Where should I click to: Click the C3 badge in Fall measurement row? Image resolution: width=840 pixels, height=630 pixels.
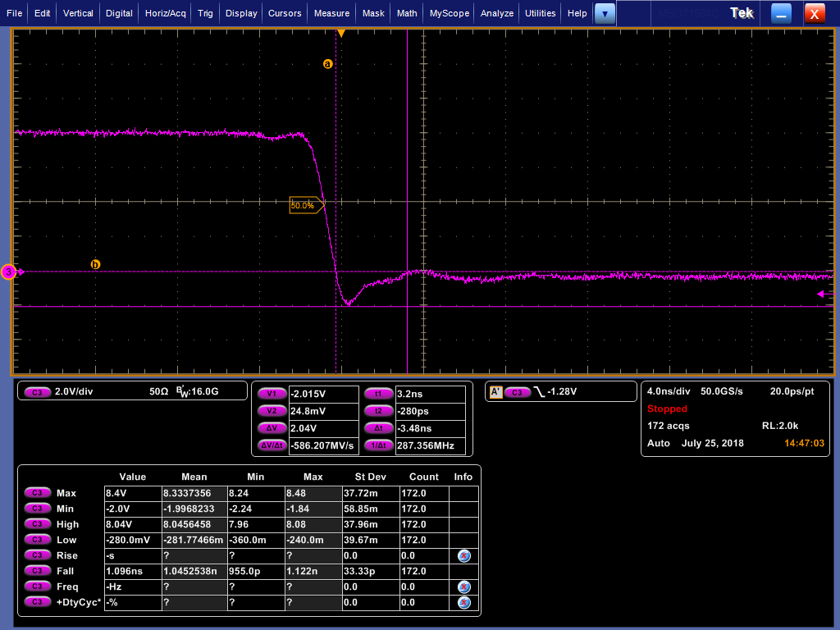[38, 571]
